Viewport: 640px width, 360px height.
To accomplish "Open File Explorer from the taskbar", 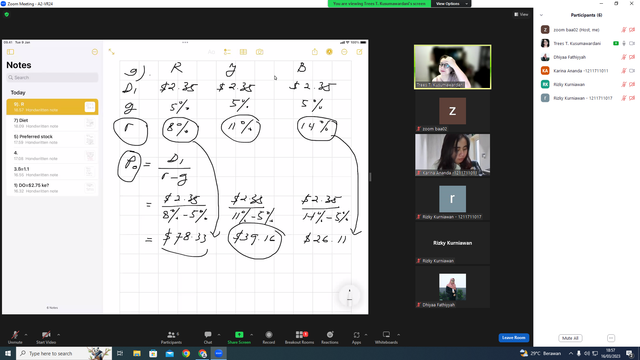I will click(137, 353).
